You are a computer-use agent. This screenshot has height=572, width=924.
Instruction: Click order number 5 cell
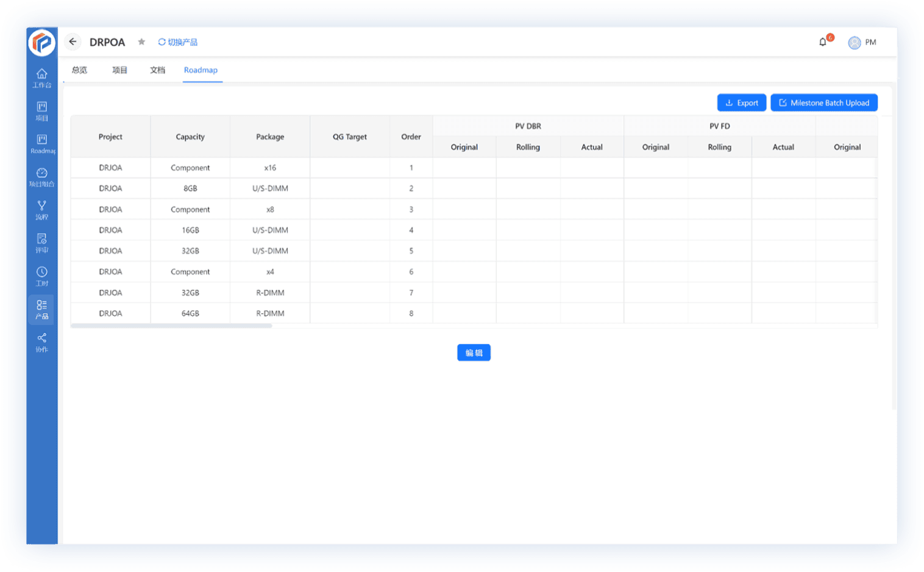click(x=411, y=251)
